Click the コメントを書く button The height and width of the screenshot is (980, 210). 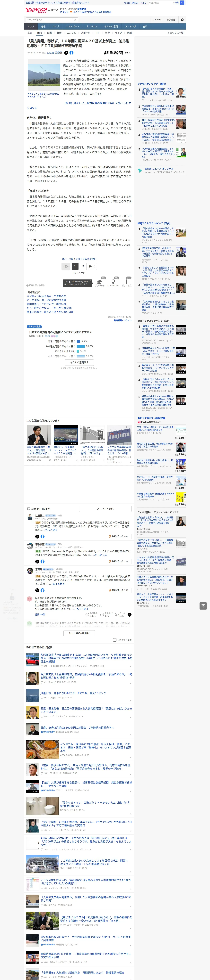point(105,509)
